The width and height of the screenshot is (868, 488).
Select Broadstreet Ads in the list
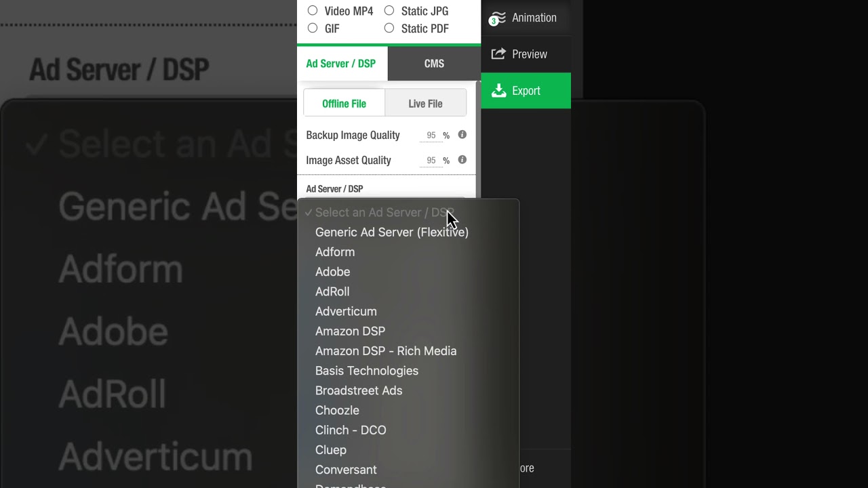(x=408, y=390)
